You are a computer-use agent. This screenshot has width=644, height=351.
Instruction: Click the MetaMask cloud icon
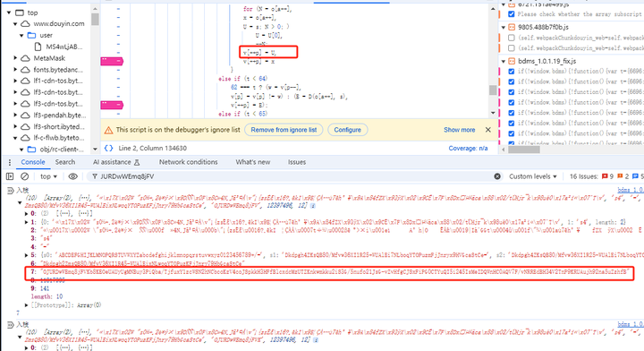click(25, 58)
